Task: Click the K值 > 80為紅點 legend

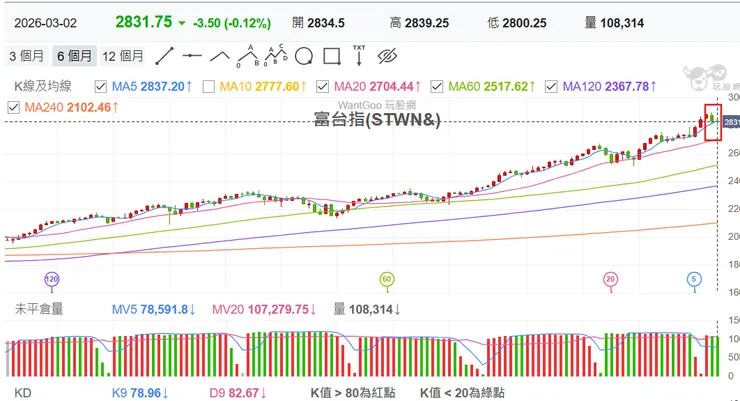Action: pos(353,393)
